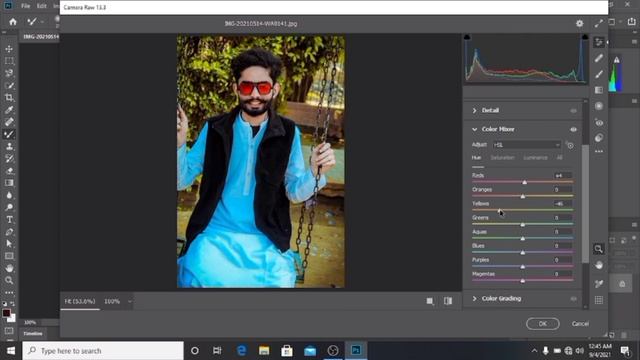
Task: Toggle Camera Raw full screen mode
Action: coord(598,24)
